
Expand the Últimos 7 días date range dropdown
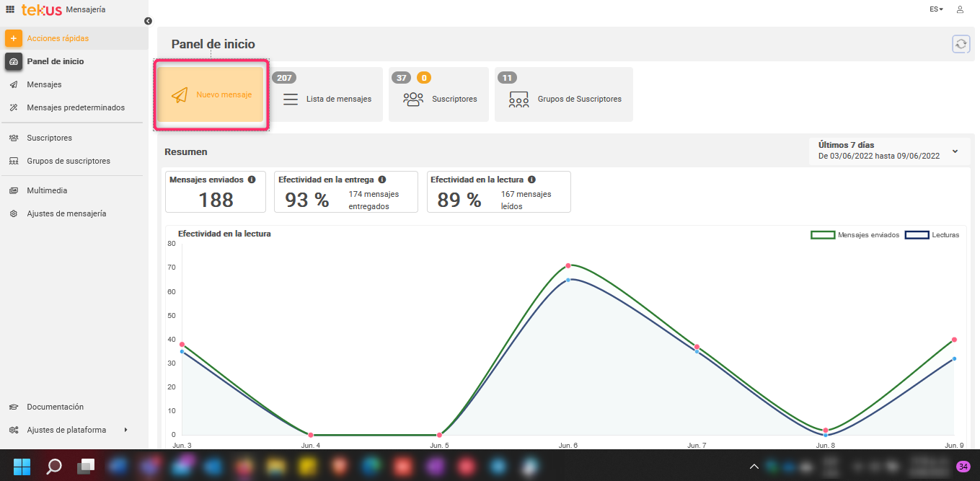[x=955, y=151]
